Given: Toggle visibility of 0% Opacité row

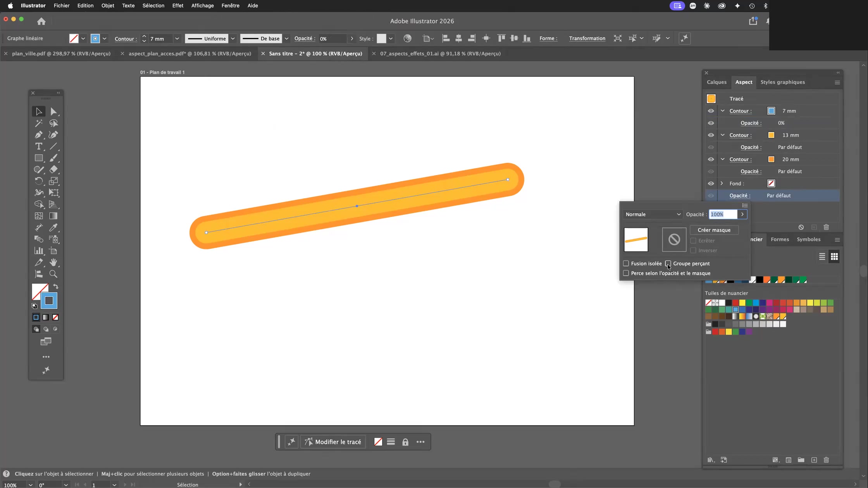Looking at the screenshot, I should [711, 123].
